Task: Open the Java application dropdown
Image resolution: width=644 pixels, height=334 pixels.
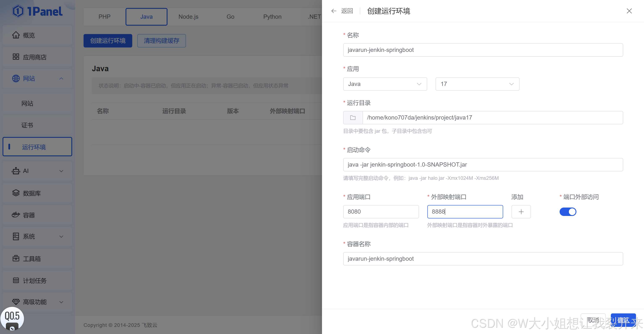Action: click(x=385, y=84)
